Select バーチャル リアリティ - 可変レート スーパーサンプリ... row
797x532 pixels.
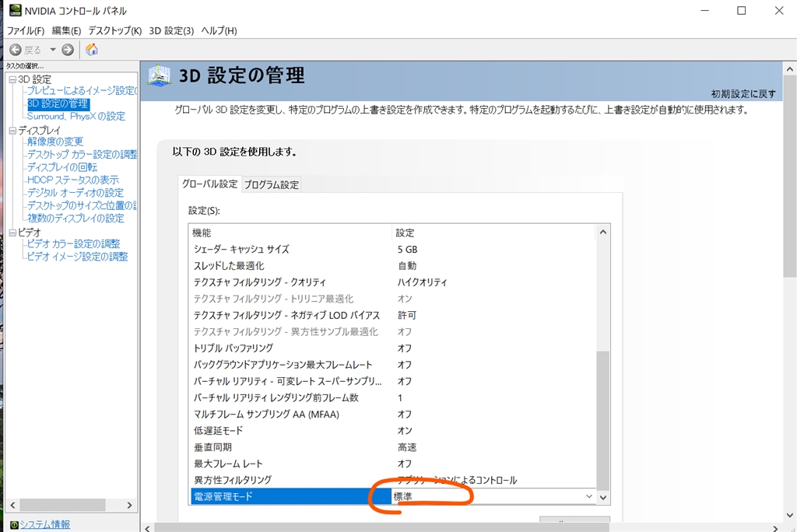click(x=392, y=381)
